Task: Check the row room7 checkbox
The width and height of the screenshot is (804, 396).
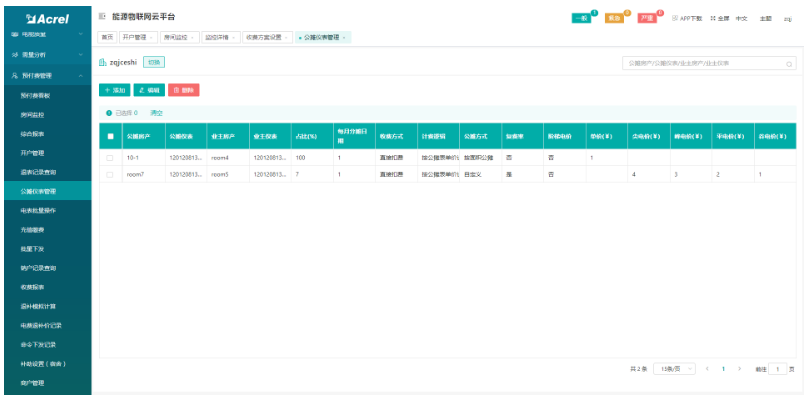Action: pos(110,175)
